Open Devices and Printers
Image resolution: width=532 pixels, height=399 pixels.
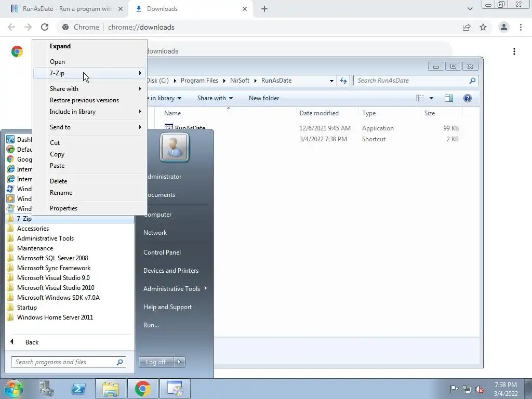point(171,270)
